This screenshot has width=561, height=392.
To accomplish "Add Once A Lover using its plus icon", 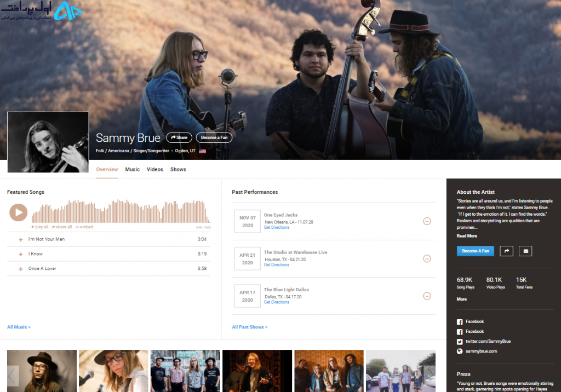I will tap(21, 269).
